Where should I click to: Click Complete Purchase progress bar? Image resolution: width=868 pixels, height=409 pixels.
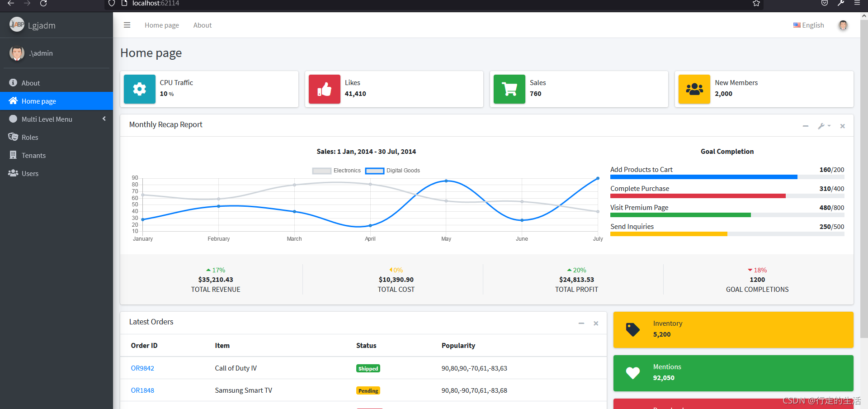[x=727, y=196]
